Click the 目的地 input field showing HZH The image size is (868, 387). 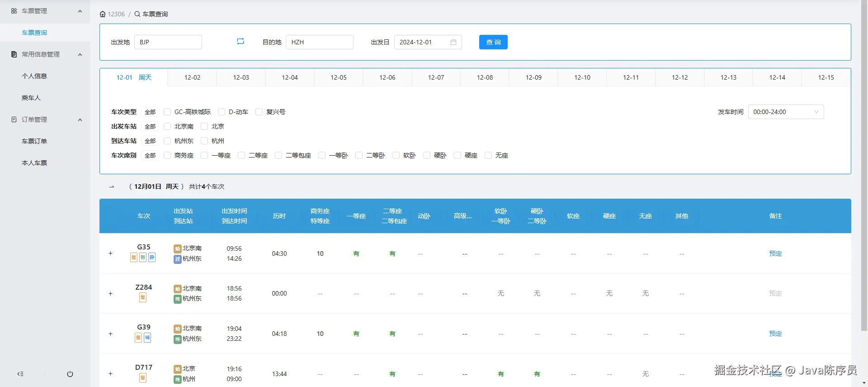319,42
